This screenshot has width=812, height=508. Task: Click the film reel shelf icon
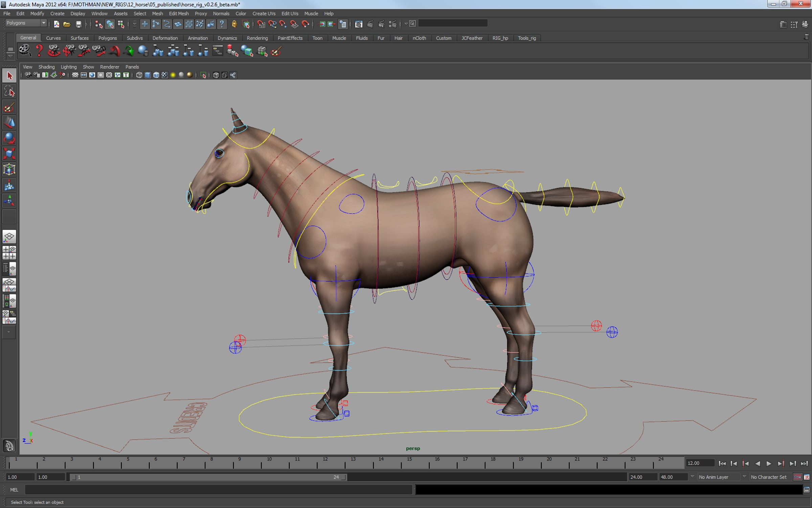point(25,51)
